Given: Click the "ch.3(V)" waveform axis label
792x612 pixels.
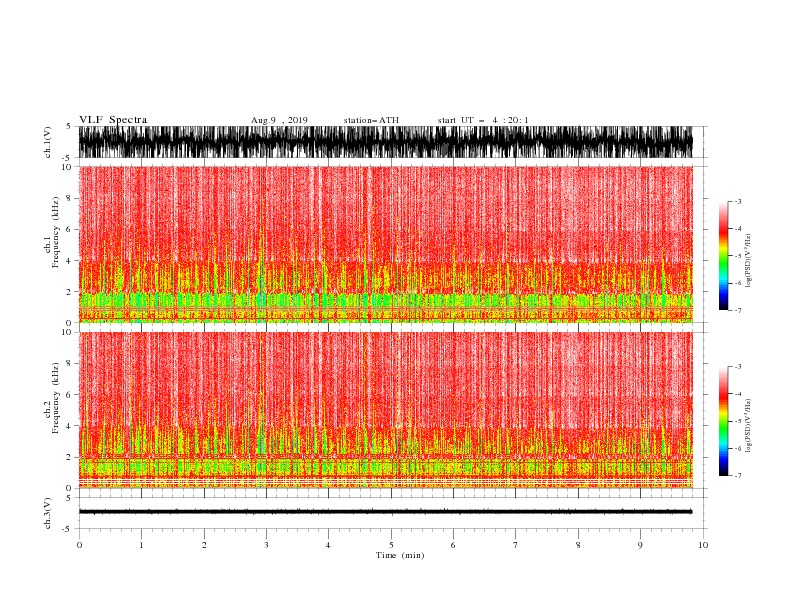Looking at the screenshot, I should coord(48,514).
